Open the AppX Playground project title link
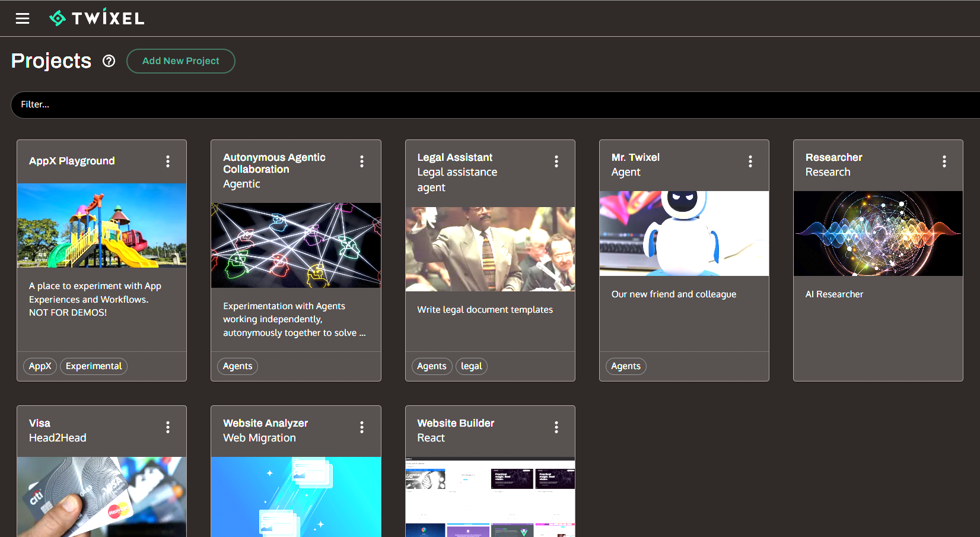Viewport: 980px width, 537px height. point(72,161)
